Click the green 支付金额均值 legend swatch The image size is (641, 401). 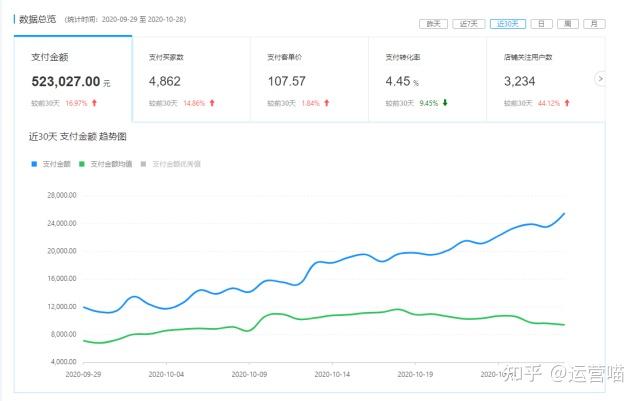[82, 164]
